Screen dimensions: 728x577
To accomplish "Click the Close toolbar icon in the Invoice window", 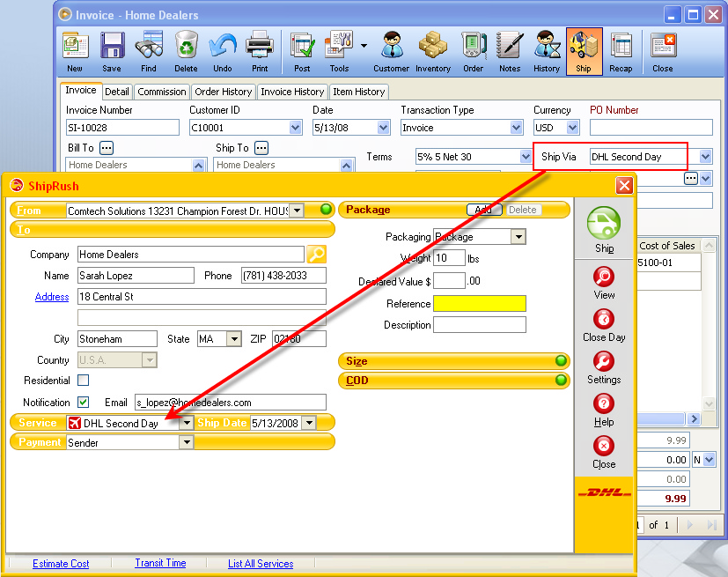I will 663,47.
